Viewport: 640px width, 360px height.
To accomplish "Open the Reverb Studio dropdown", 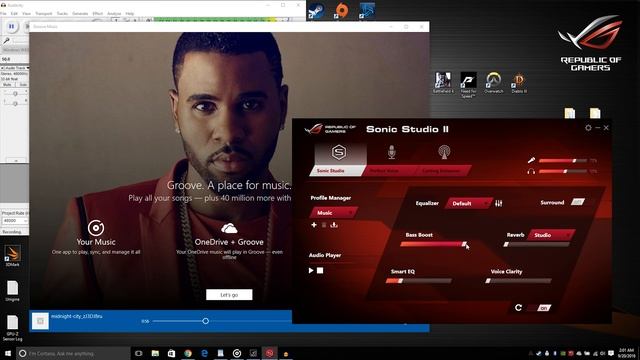I will pyautogui.click(x=551, y=235).
